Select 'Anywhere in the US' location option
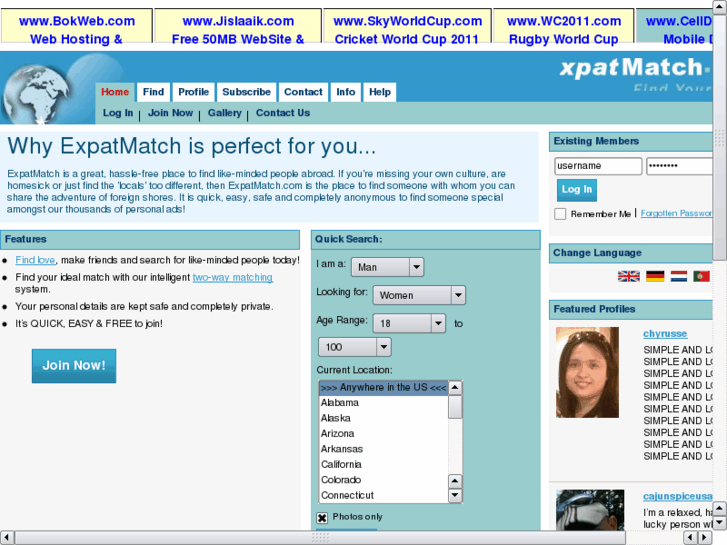Viewport: 727px width, 545px height. [383, 388]
